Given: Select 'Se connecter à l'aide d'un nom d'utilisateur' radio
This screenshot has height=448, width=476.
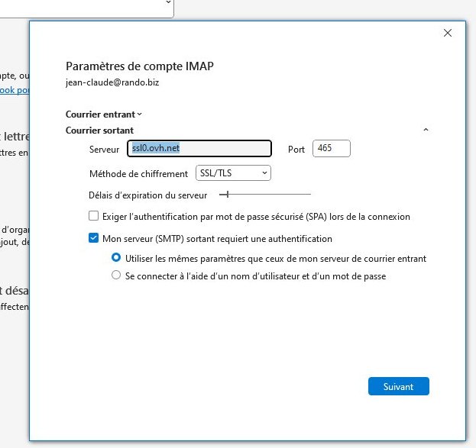Looking at the screenshot, I should point(116,276).
